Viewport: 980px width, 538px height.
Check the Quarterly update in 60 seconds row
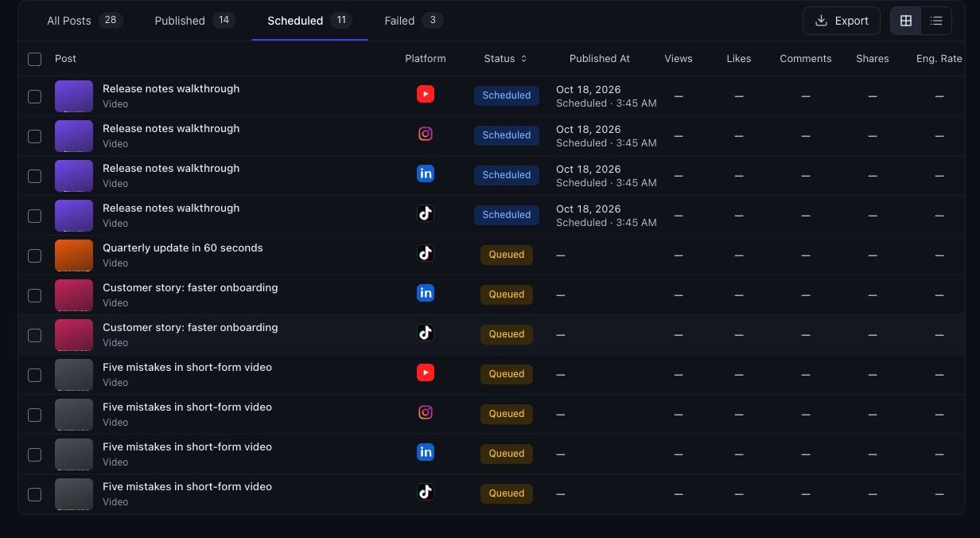[x=34, y=255]
